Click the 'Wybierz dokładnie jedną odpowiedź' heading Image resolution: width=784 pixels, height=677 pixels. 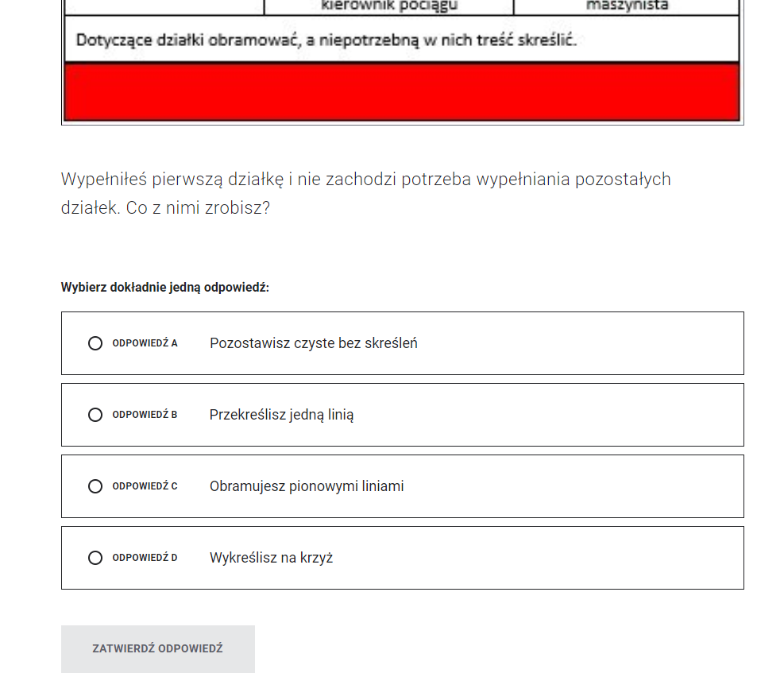[x=166, y=288]
